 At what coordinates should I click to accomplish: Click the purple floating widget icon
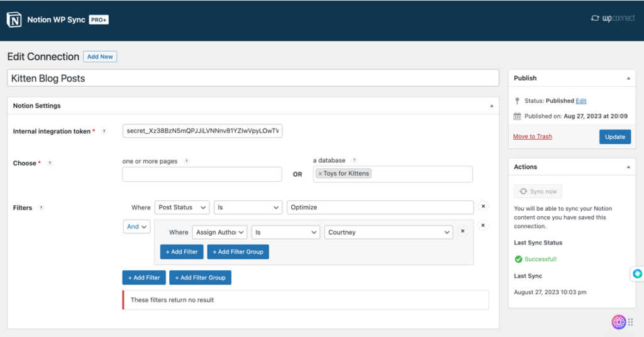pyautogui.click(x=619, y=322)
